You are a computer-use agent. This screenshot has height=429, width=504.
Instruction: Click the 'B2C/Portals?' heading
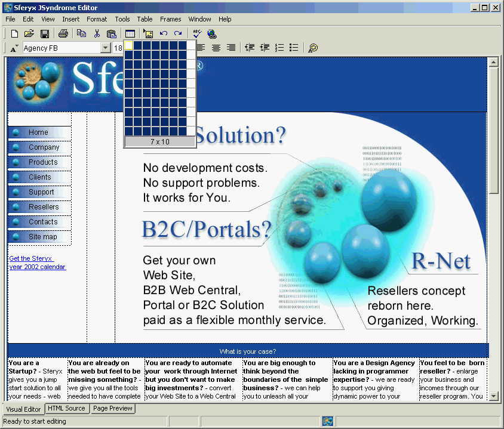(207, 229)
